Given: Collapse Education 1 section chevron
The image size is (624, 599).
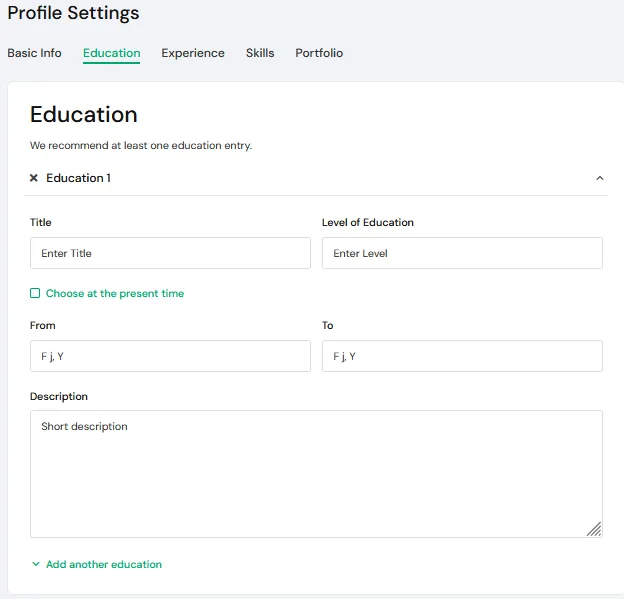Looking at the screenshot, I should click(x=600, y=178).
